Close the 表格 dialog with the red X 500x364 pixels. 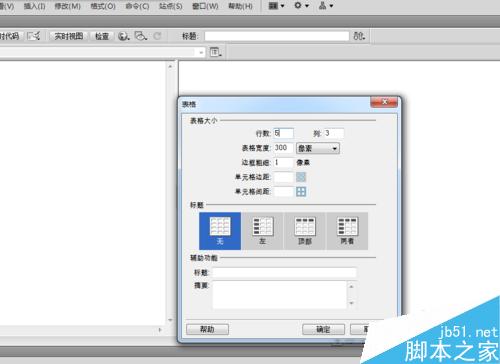384,102
